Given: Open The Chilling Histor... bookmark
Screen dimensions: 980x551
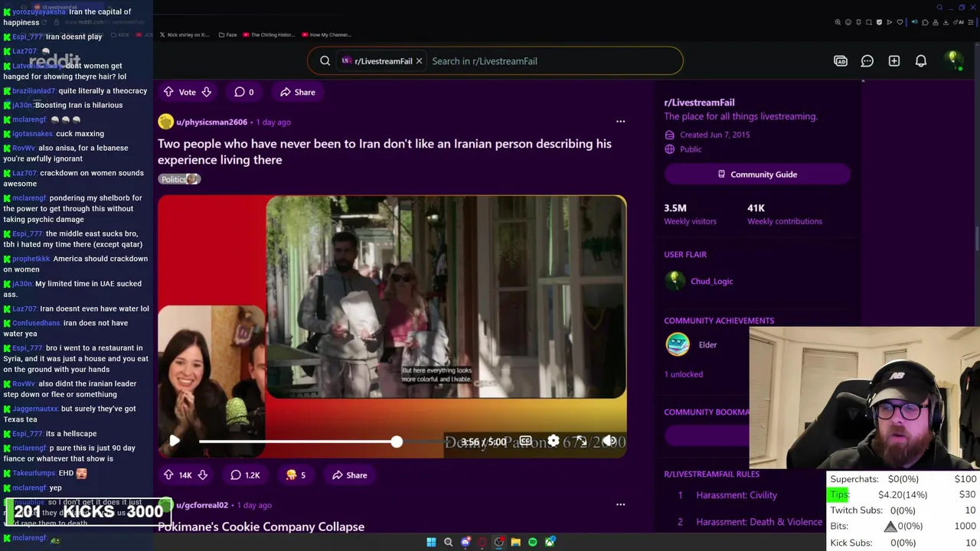Looking at the screenshot, I should pyautogui.click(x=268, y=34).
